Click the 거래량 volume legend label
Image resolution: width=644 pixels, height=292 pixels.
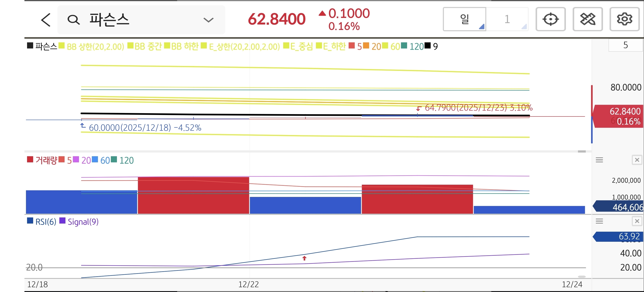click(46, 160)
